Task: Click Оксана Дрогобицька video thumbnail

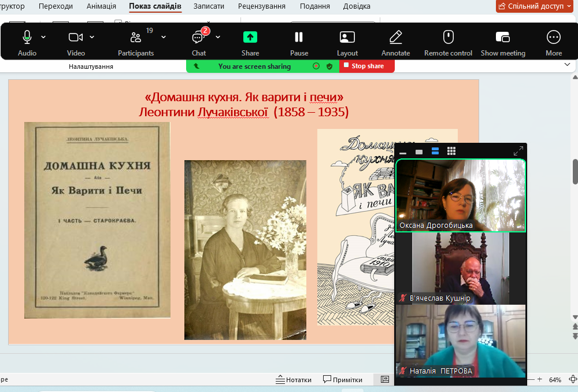Action: 460,195
